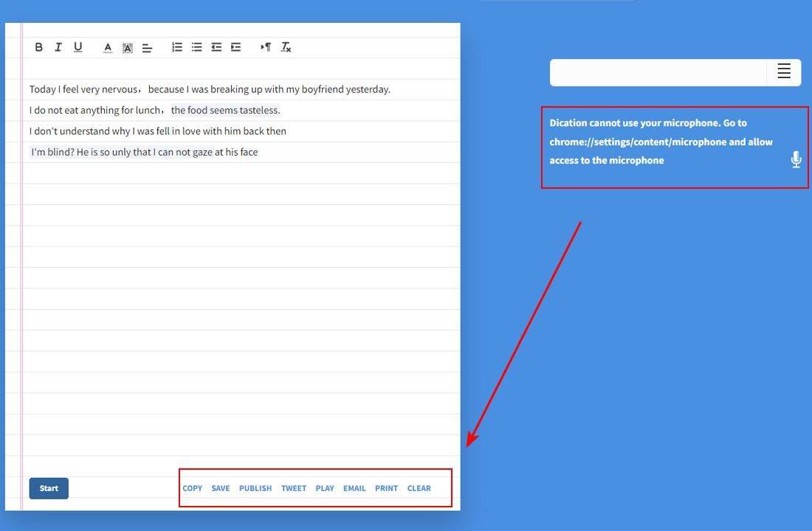Click the TWEET link
This screenshot has width=812, height=531.
tap(294, 488)
